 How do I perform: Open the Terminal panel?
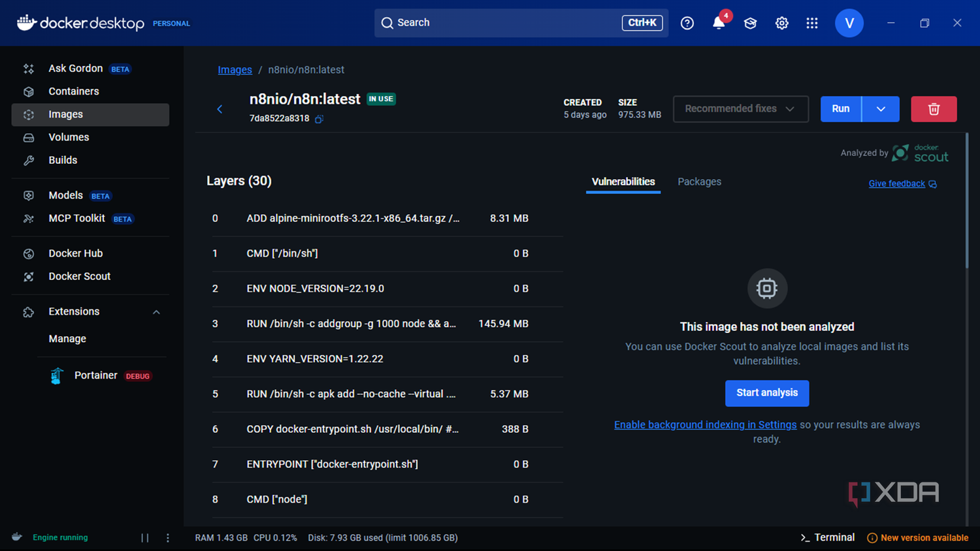[x=828, y=537]
